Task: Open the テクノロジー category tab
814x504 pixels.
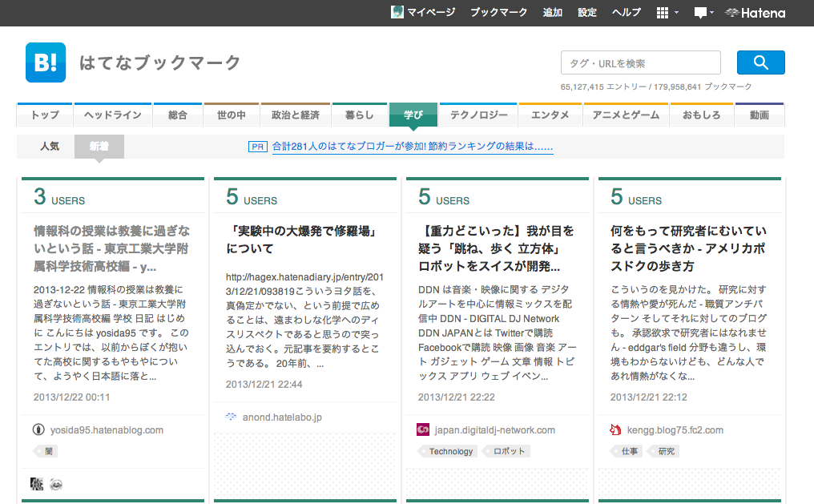Action: pyautogui.click(x=478, y=115)
